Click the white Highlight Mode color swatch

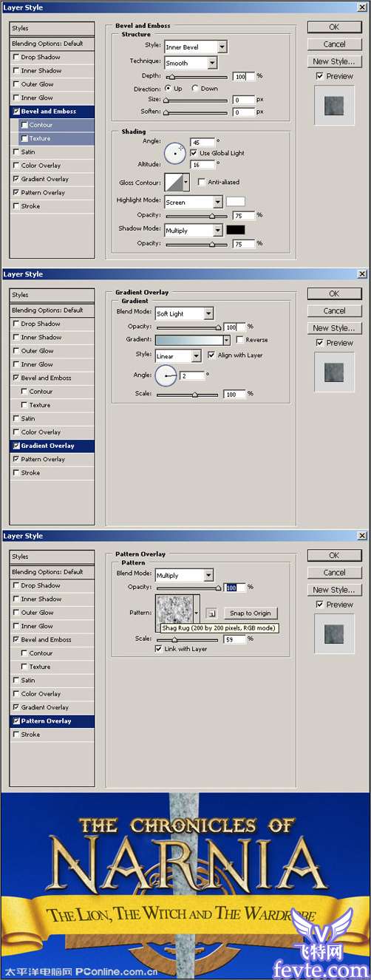point(235,201)
